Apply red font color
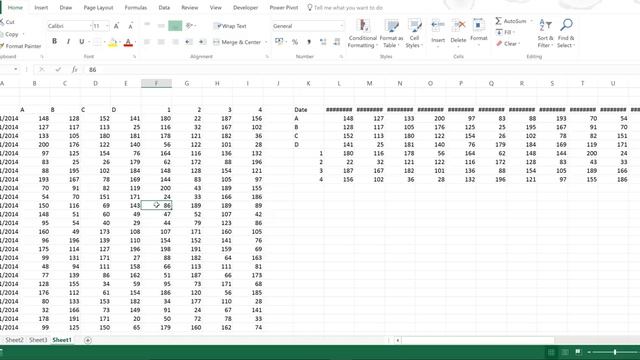This screenshot has width=640, height=360. [x=128, y=42]
